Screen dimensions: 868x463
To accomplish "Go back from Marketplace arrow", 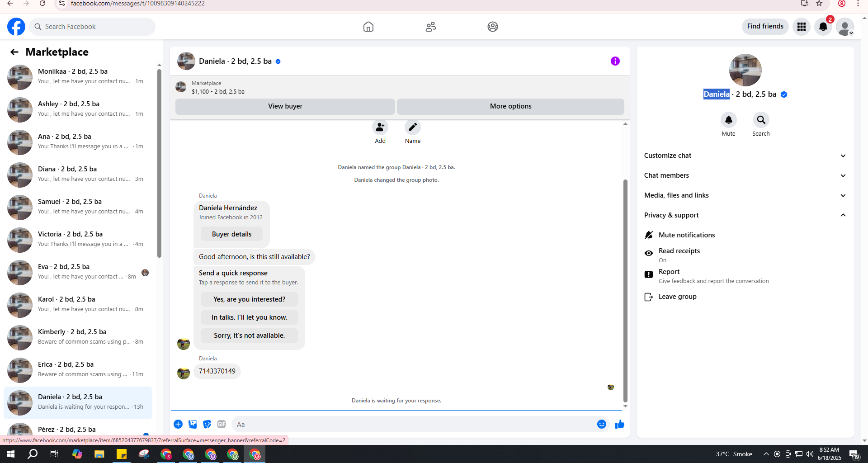I will click(x=14, y=52).
